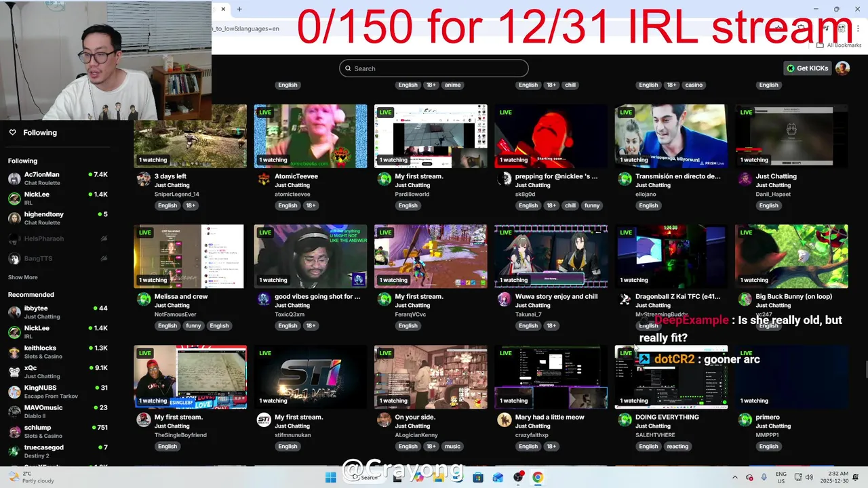Click the Kick search field
This screenshot has height=488, width=868.
pos(434,68)
